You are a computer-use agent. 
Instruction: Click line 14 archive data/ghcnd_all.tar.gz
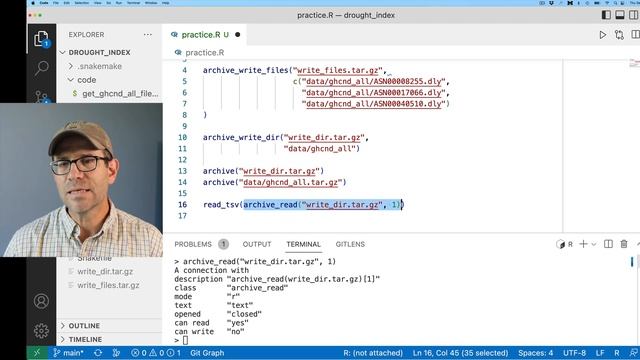coord(274,182)
